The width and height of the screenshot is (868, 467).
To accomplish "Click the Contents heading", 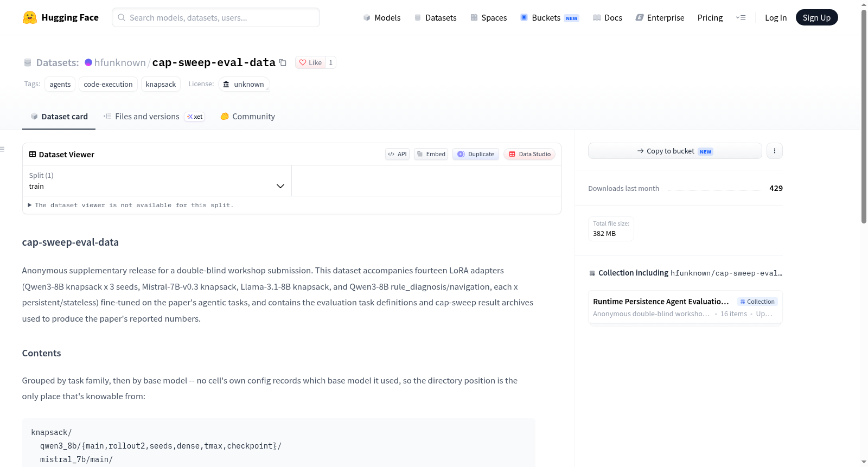I will click(42, 353).
